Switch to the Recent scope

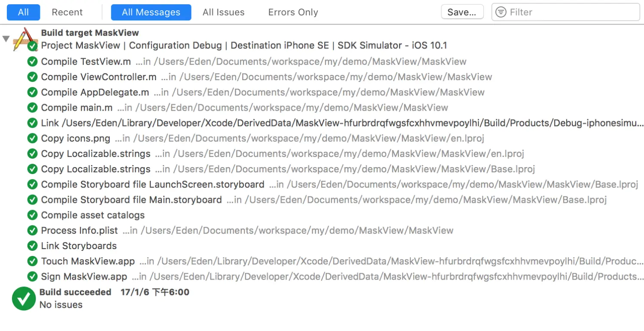67,12
